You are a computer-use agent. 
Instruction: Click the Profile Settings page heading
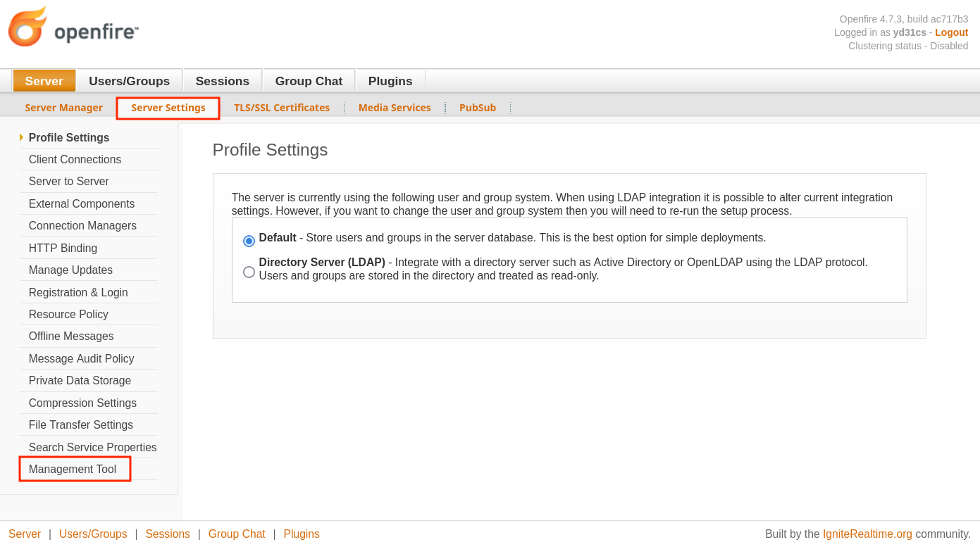270,150
